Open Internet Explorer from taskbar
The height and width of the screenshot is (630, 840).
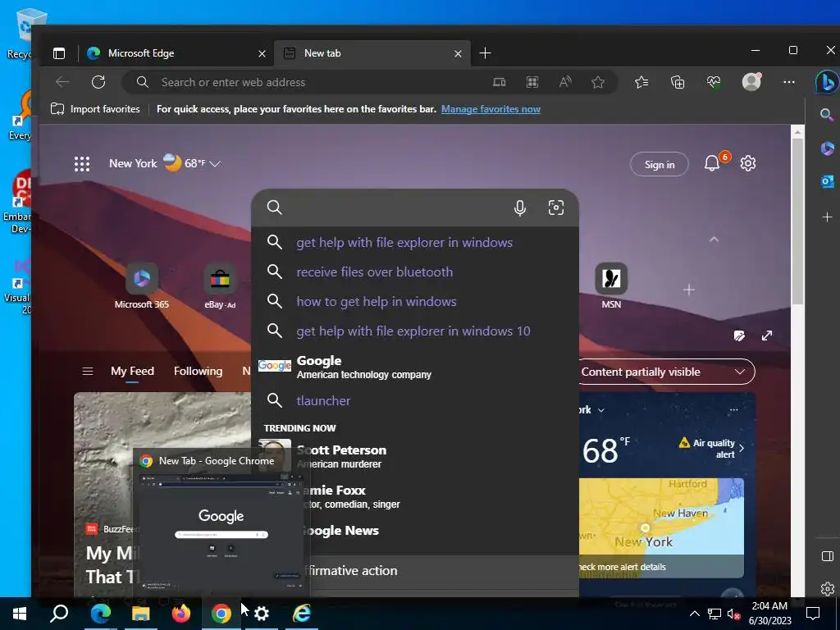(x=302, y=613)
